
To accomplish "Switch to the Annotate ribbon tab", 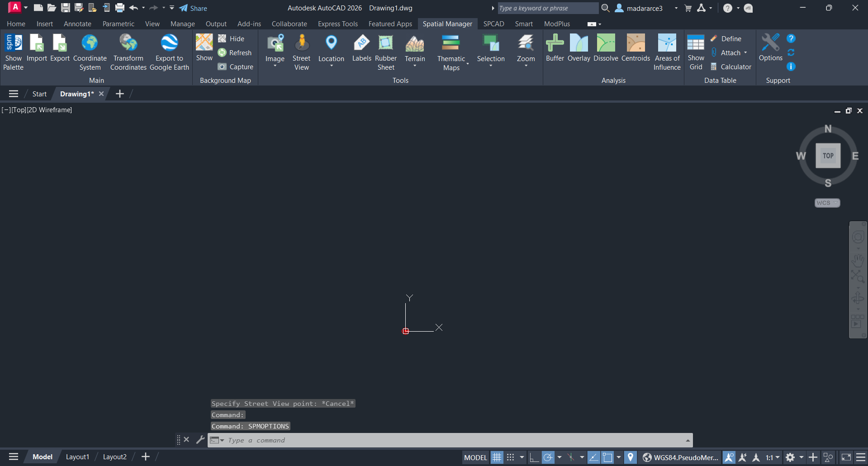I will (77, 24).
